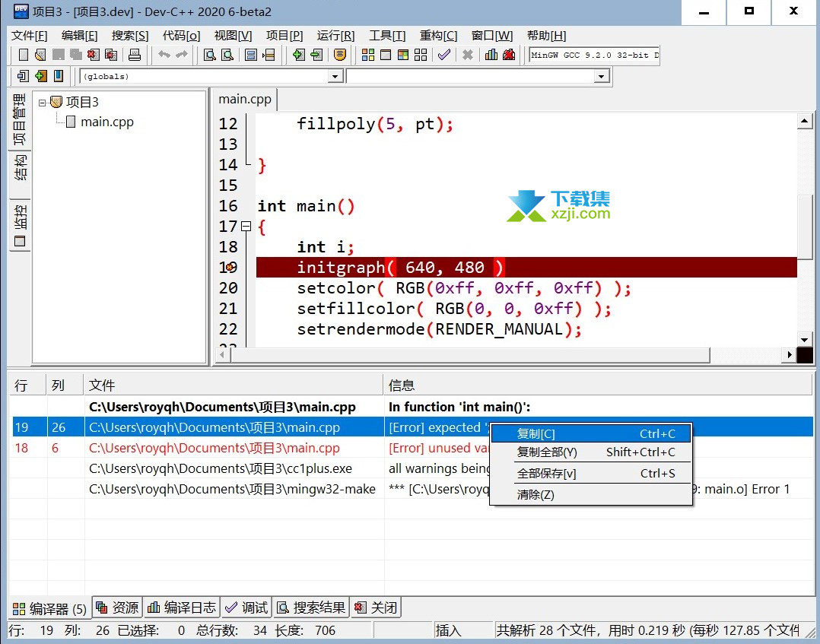The image size is (820, 644).
Task: Collapse the 项目3 project tree node
Action: (x=43, y=103)
